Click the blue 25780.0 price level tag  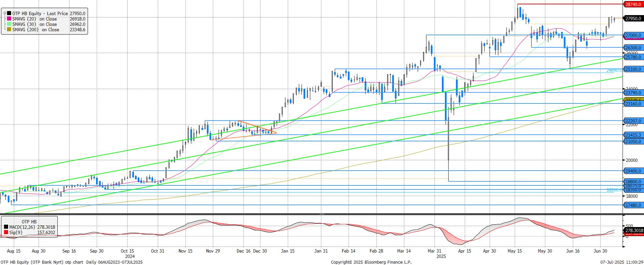point(633,57)
